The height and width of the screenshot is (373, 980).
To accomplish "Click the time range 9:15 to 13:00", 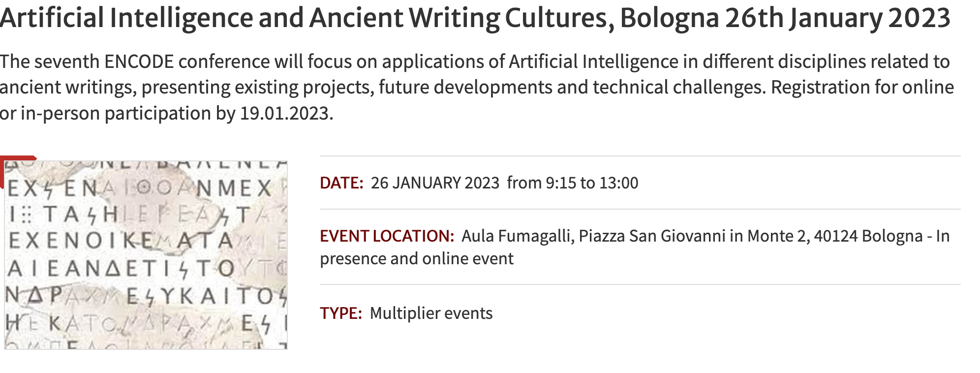I will 592,183.
